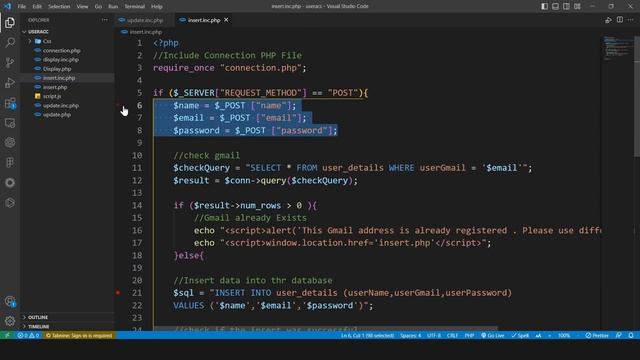The width and height of the screenshot is (640, 360).
Task: Open Display.php in the explorer
Action: [x=57, y=69]
